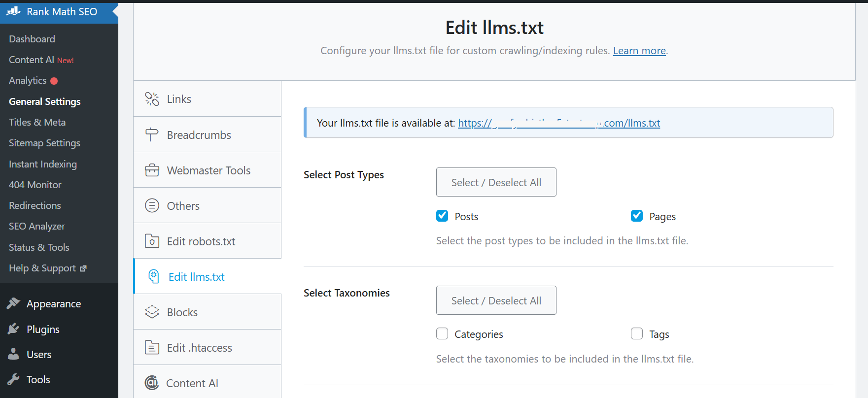Uncheck the Posts checkbox

click(x=442, y=216)
